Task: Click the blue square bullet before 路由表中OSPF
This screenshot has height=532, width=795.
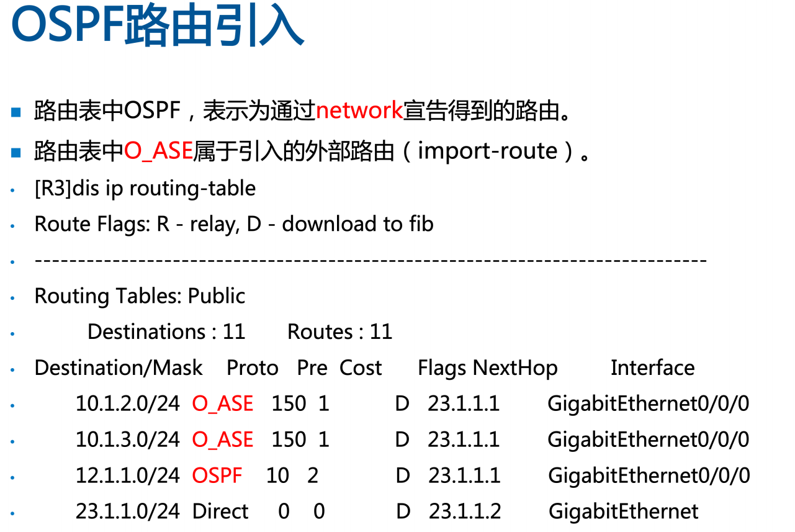Action: pyautogui.click(x=16, y=113)
